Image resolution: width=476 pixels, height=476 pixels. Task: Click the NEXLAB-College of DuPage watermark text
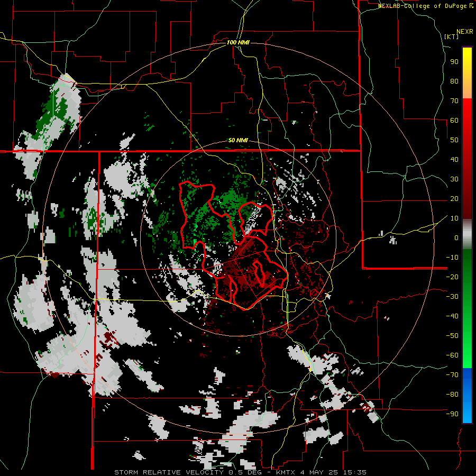coord(426,6)
